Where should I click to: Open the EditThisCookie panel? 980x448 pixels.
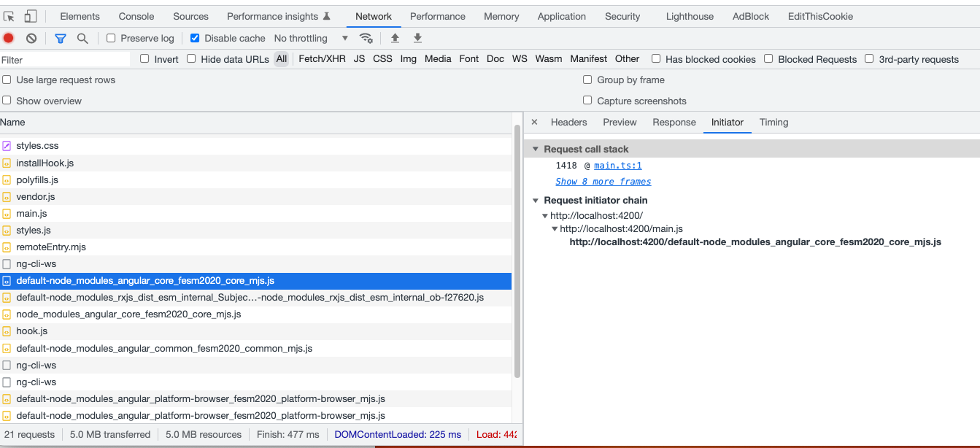coord(820,16)
